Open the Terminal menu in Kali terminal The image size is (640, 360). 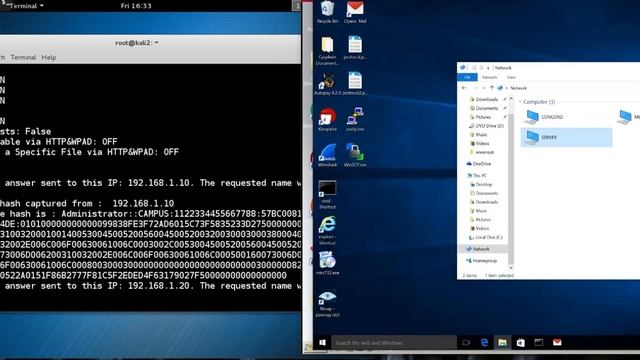coord(23,58)
